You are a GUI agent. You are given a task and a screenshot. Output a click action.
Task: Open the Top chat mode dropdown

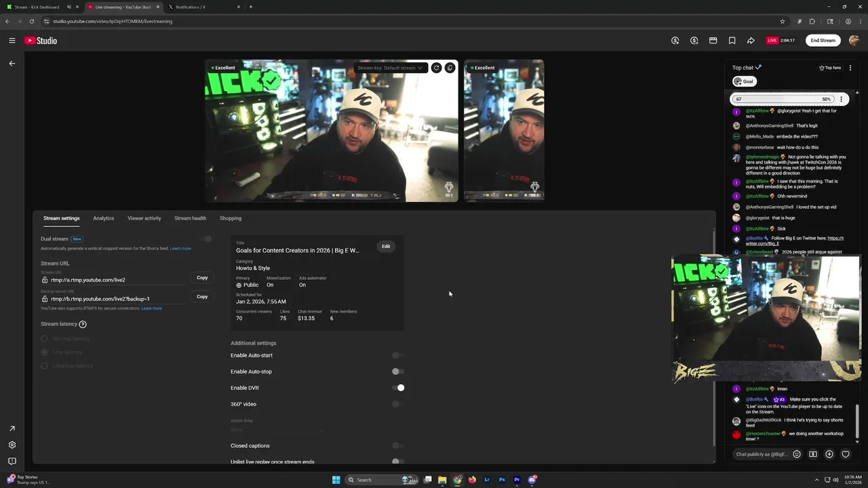(747, 68)
